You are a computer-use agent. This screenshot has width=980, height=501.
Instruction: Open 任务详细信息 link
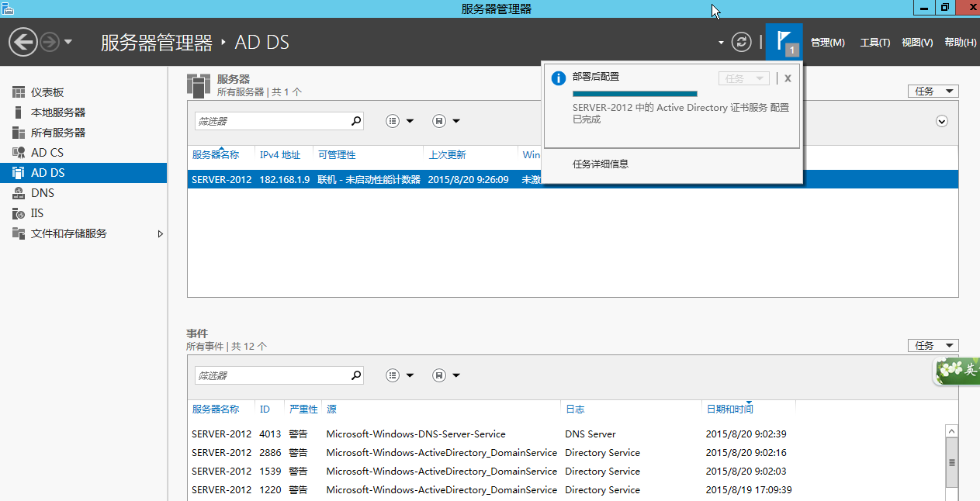601,164
